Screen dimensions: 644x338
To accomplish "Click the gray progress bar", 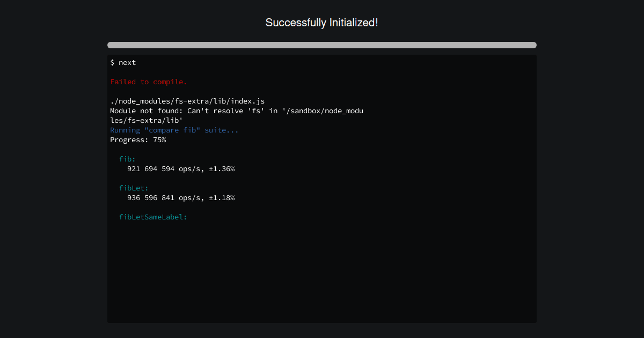I will coord(322,45).
